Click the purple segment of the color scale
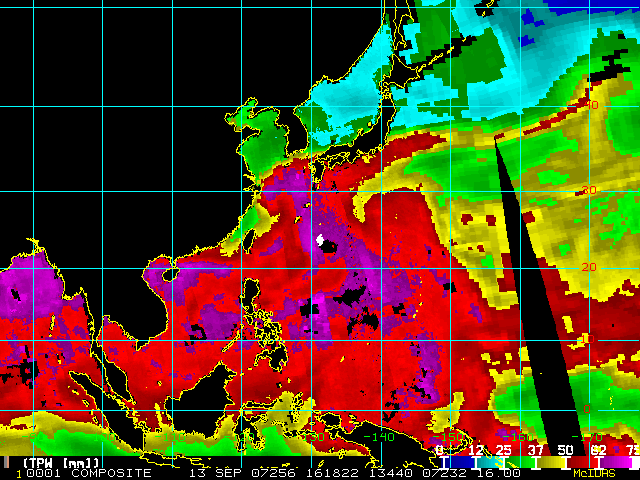Screen dimensions: 640x480 point(616,462)
